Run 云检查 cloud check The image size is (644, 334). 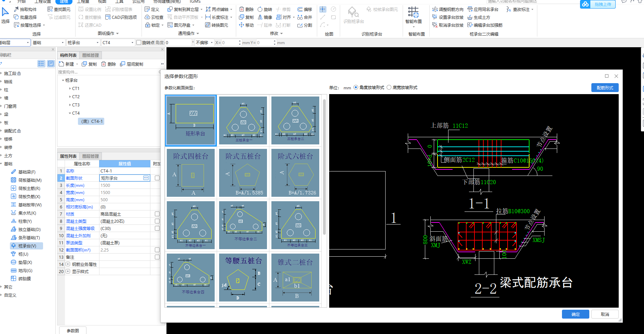(x=154, y=17)
